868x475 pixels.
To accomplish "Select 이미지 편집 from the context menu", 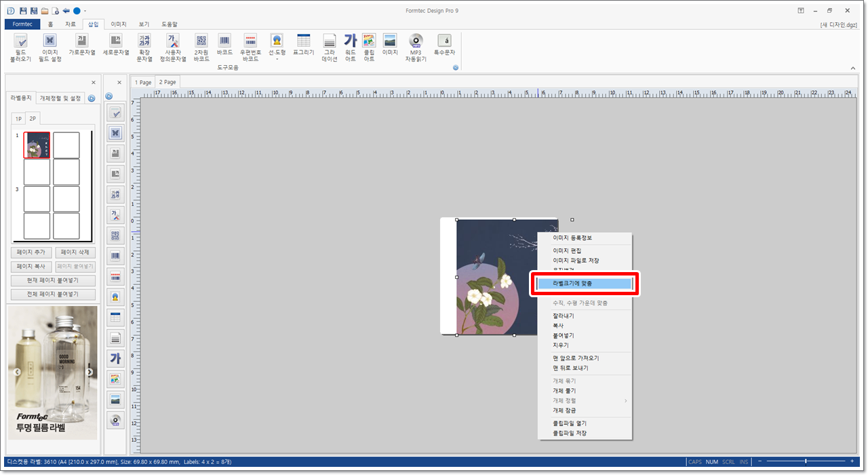I will [585, 251].
